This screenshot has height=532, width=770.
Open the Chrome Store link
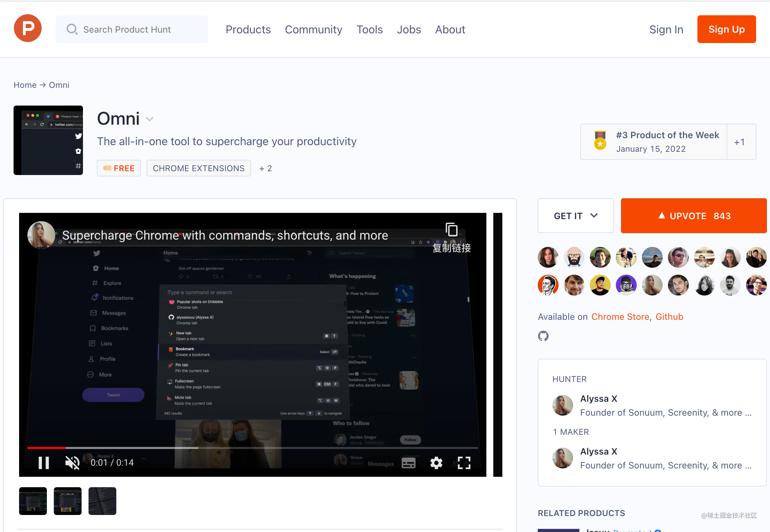point(620,317)
